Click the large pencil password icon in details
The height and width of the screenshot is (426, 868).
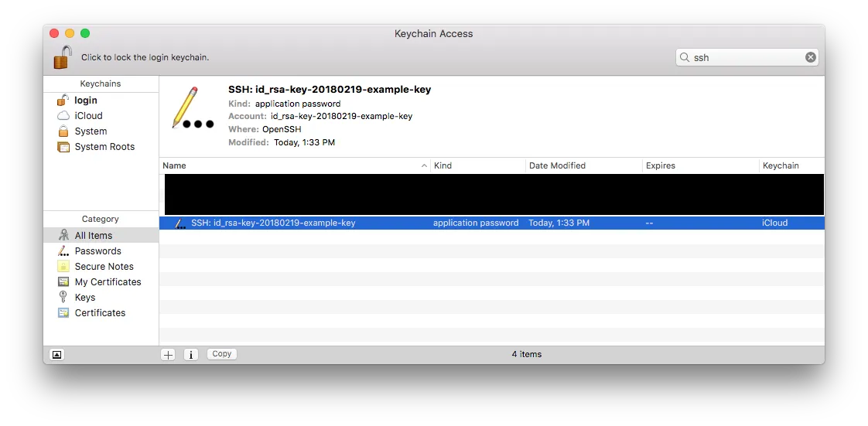click(192, 108)
